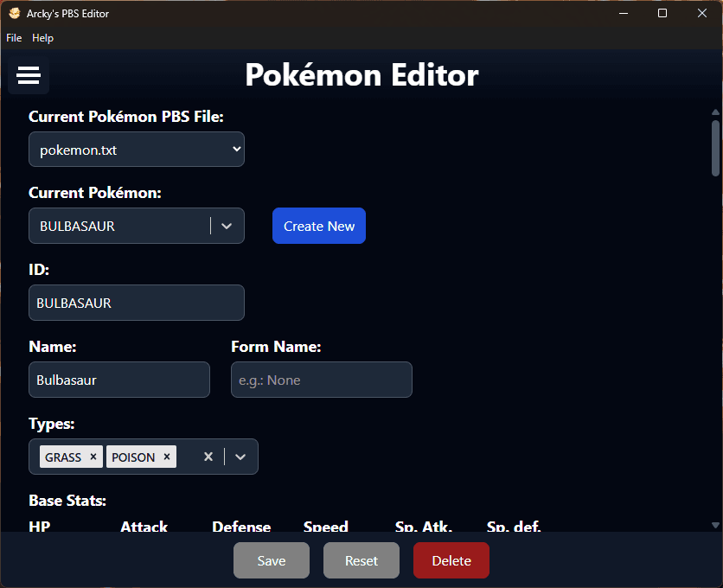The image size is (723, 588).
Task: Delete the current Pokémon entry
Action: (x=451, y=560)
